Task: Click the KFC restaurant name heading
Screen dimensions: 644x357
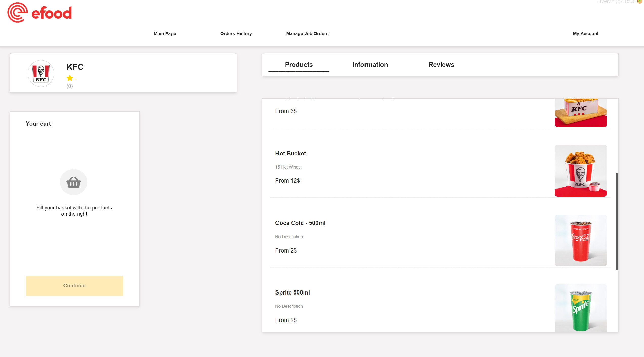Action: [75, 67]
